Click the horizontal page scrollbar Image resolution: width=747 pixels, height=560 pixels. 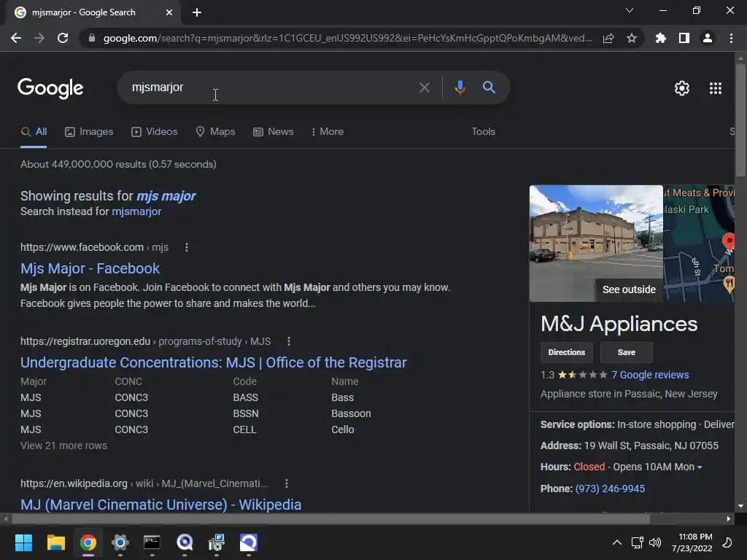click(x=330, y=519)
